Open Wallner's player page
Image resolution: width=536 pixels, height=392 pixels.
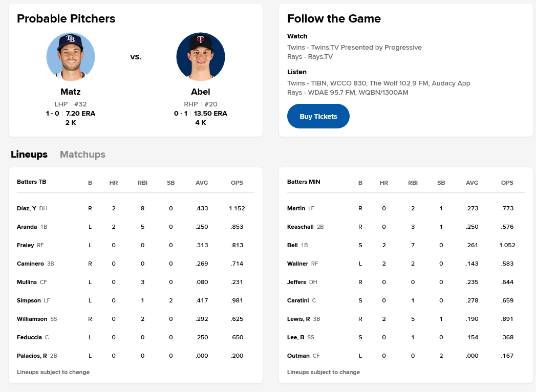tap(297, 264)
